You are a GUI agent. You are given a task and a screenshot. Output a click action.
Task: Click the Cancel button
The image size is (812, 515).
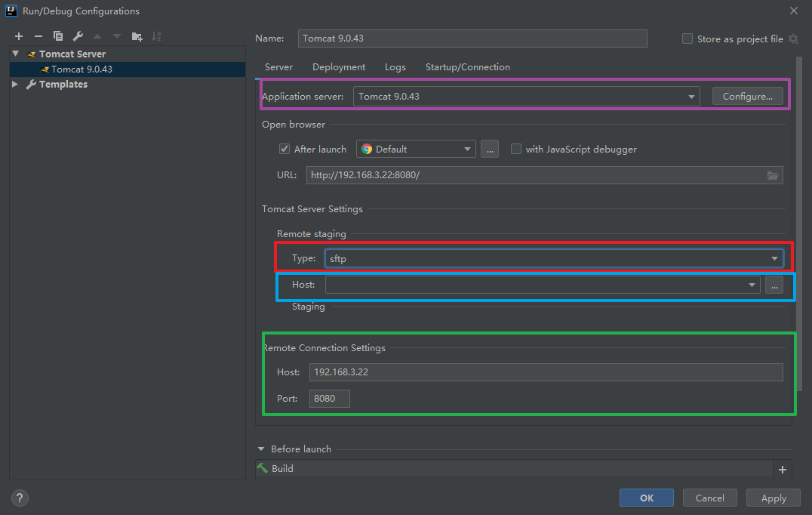click(x=710, y=498)
